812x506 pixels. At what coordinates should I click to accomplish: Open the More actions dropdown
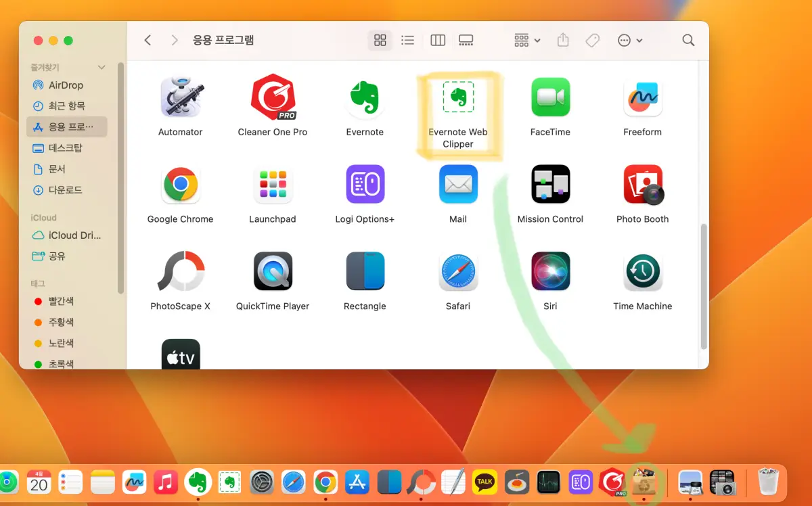click(630, 40)
